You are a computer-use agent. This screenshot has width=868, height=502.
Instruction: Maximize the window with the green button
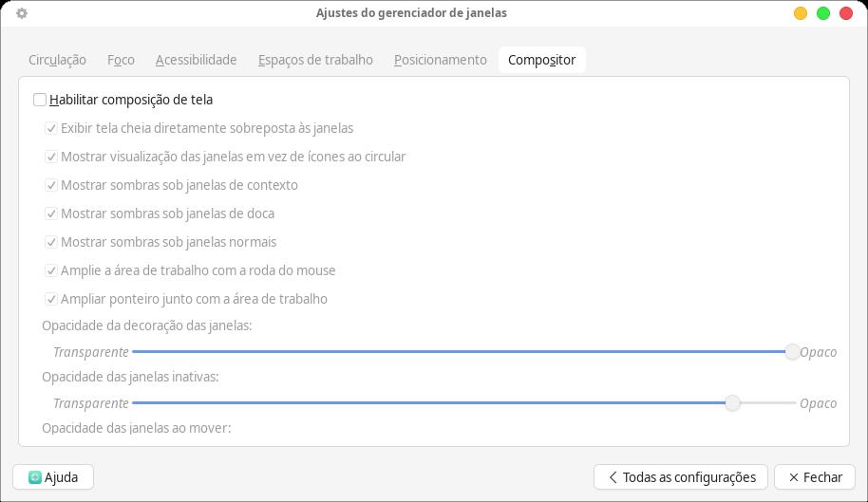(x=823, y=13)
